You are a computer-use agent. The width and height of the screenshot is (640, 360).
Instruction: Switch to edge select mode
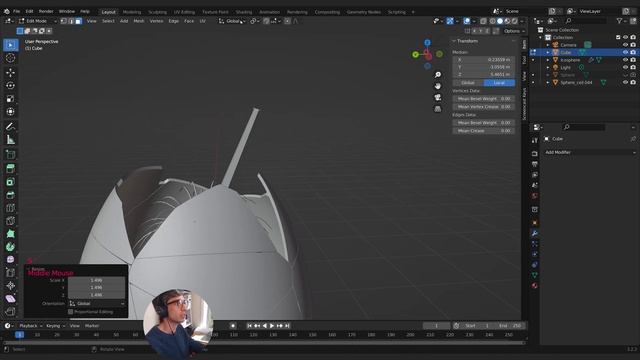coord(71,21)
